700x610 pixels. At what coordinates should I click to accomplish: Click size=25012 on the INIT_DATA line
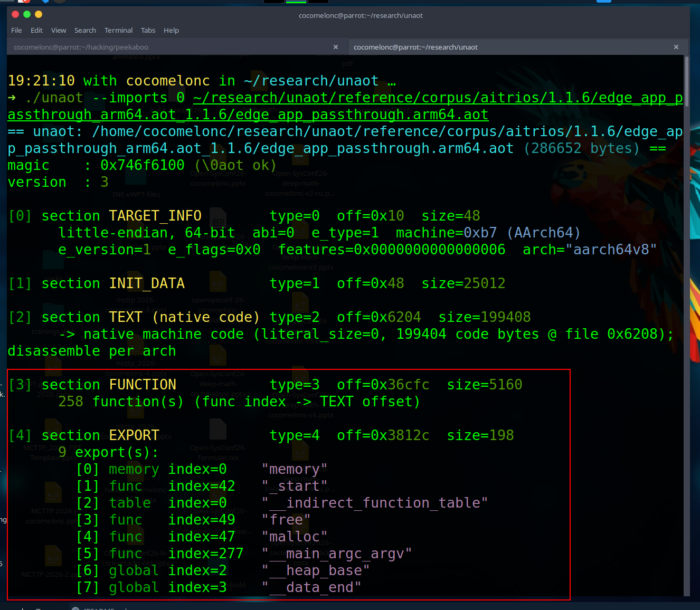point(463,283)
